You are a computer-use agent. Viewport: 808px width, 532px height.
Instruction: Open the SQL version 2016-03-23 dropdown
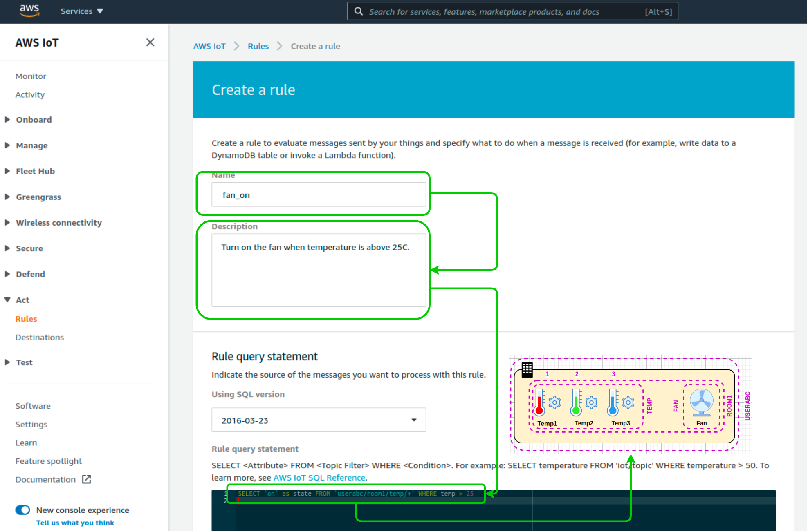[319, 420]
